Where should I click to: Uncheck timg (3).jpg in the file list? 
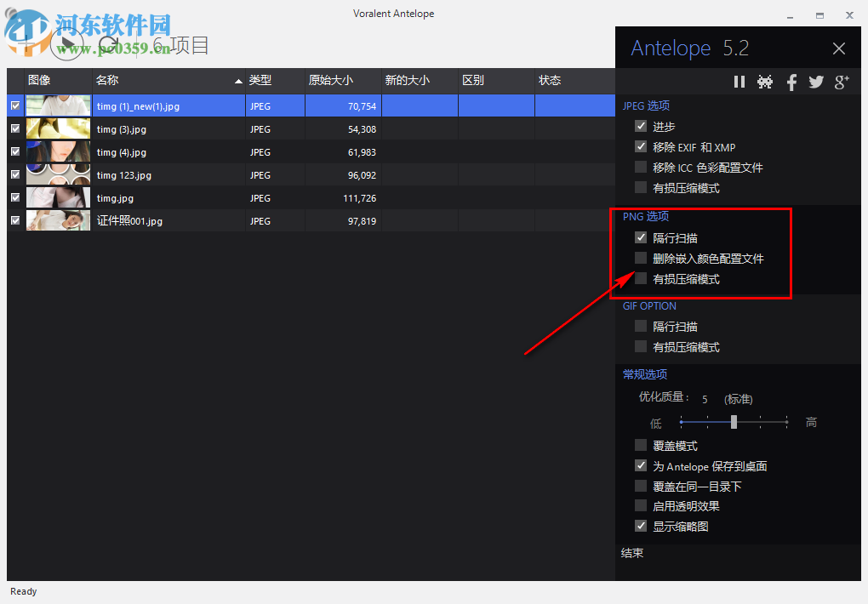[x=14, y=128]
